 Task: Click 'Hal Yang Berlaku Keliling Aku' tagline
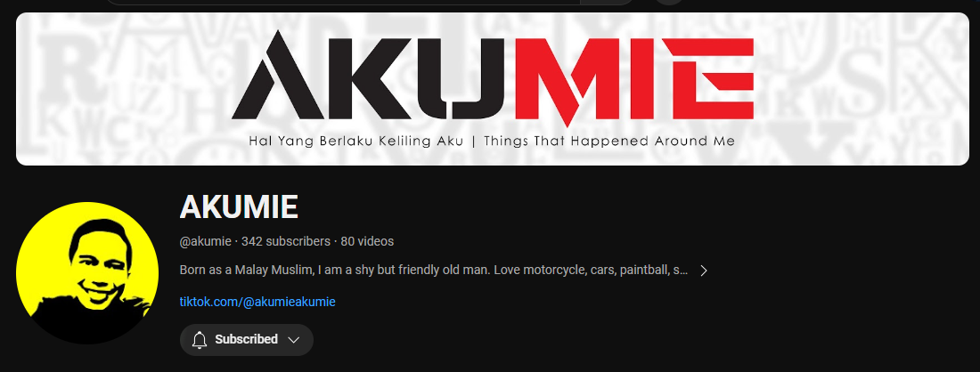tap(355, 142)
